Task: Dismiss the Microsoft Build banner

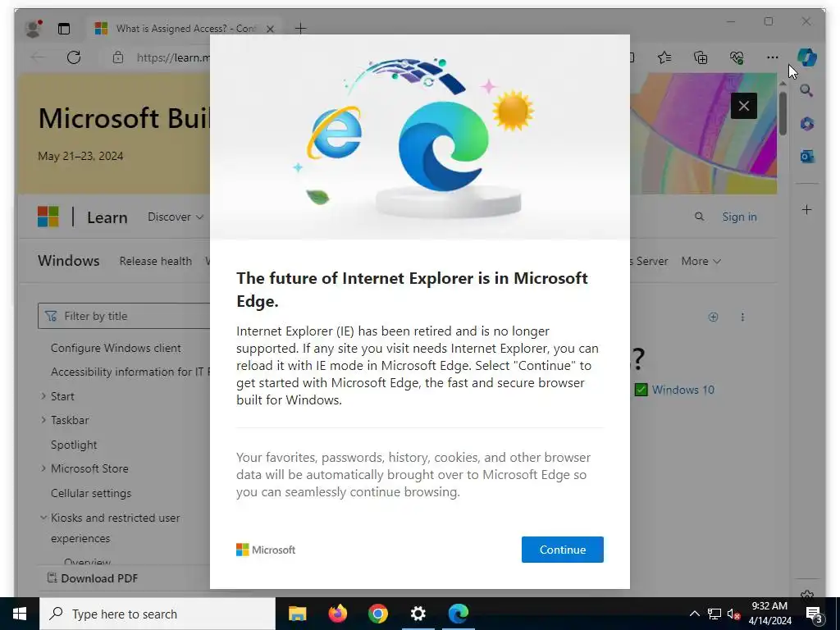Action: [x=743, y=106]
